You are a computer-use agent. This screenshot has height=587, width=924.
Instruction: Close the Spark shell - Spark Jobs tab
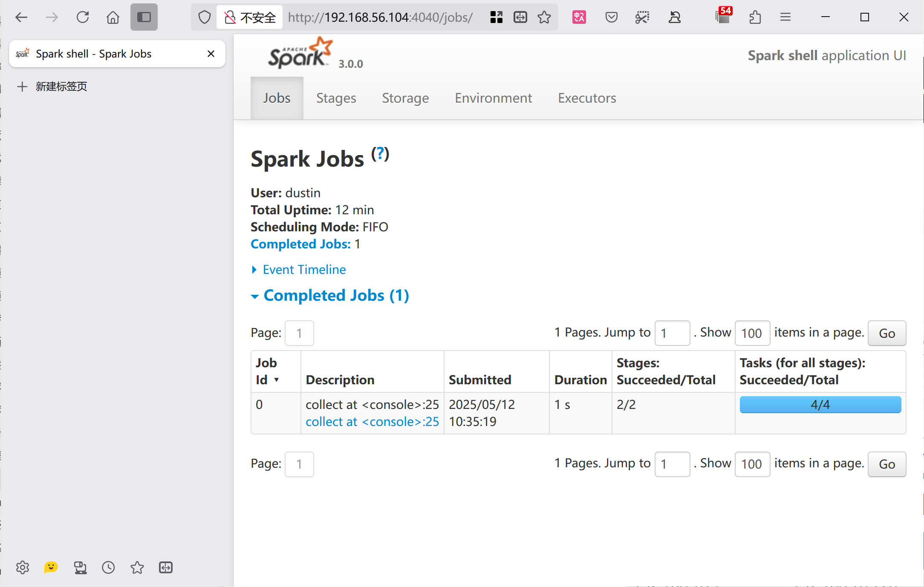click(x=211, y=54)
